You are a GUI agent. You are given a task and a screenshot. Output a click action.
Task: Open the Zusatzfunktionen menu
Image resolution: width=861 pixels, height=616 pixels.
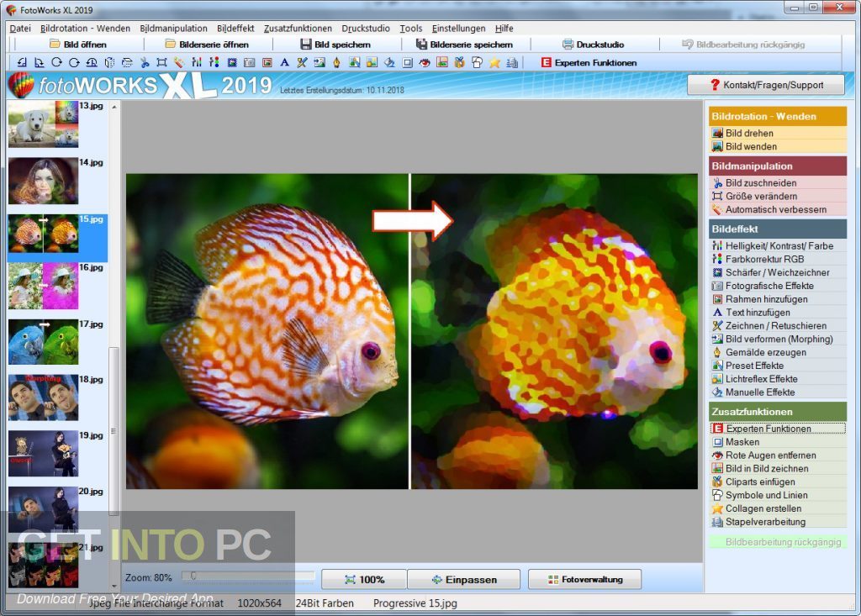(298, 28)
